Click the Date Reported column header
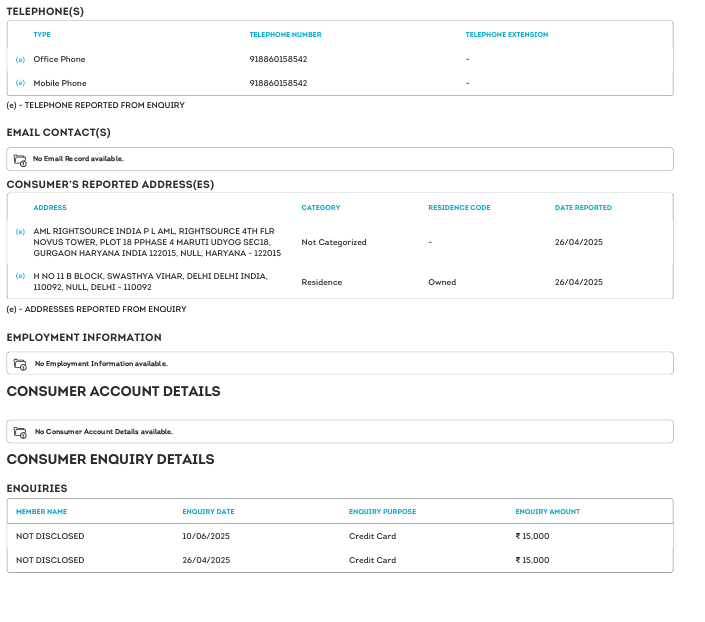Screen dimensions: 705x622 (x=583, y=208)
